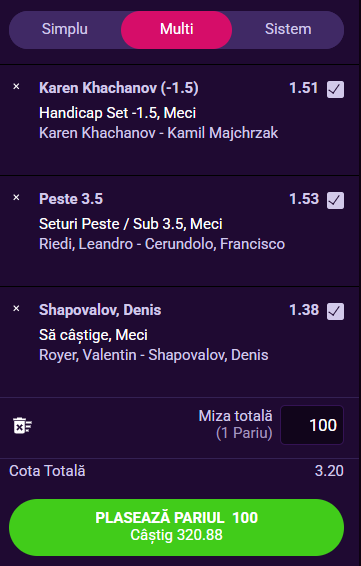
Task: Open the Sistem tab
Action: (288, 29)
